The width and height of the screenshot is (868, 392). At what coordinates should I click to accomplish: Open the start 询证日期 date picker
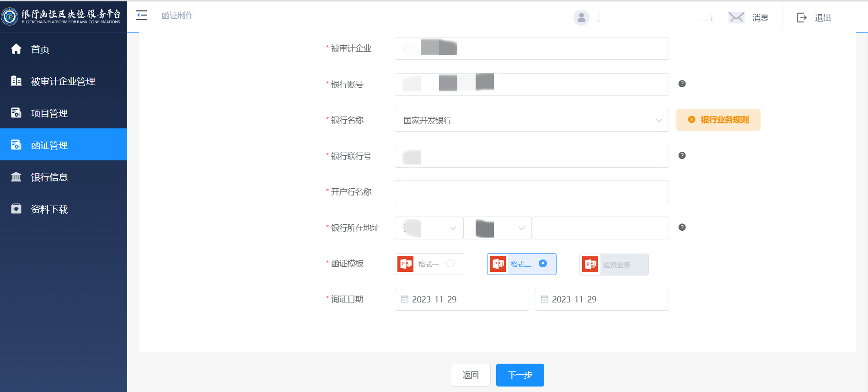click(x=462, y=299)
